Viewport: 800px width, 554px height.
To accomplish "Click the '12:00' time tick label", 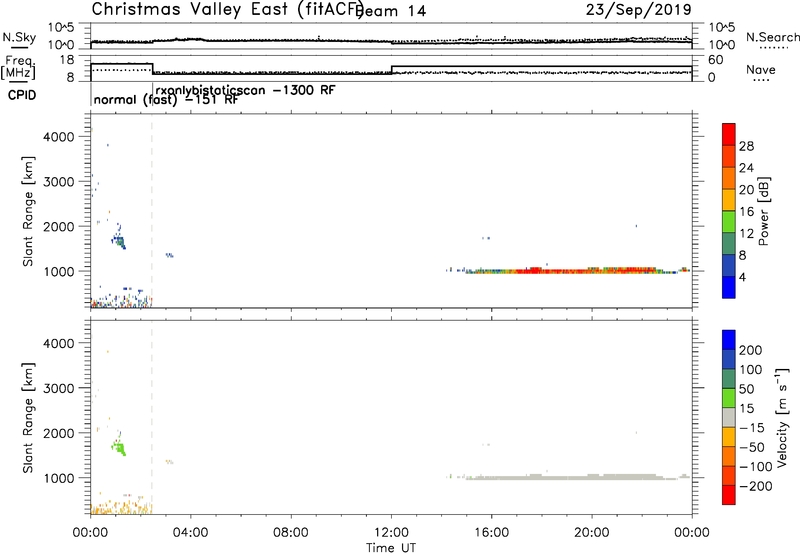I will click(x=391, y=533).
